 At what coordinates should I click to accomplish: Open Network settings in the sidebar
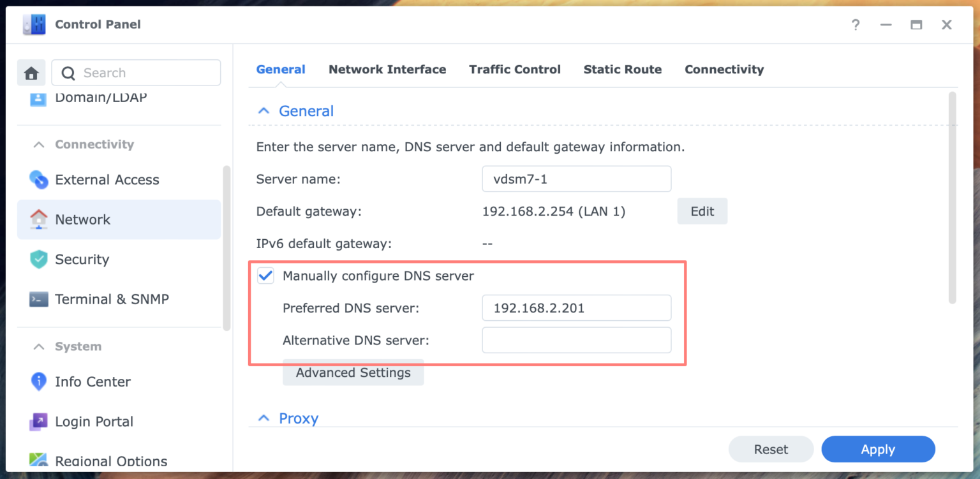tap(82, 219)
